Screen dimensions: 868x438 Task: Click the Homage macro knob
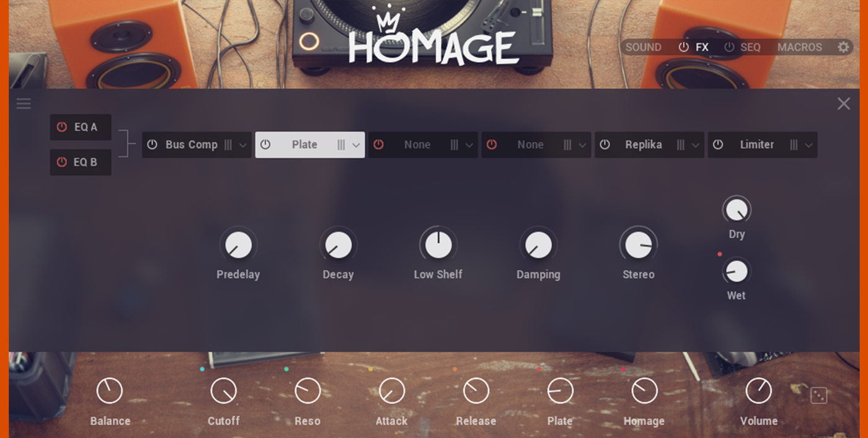(644, 391)
